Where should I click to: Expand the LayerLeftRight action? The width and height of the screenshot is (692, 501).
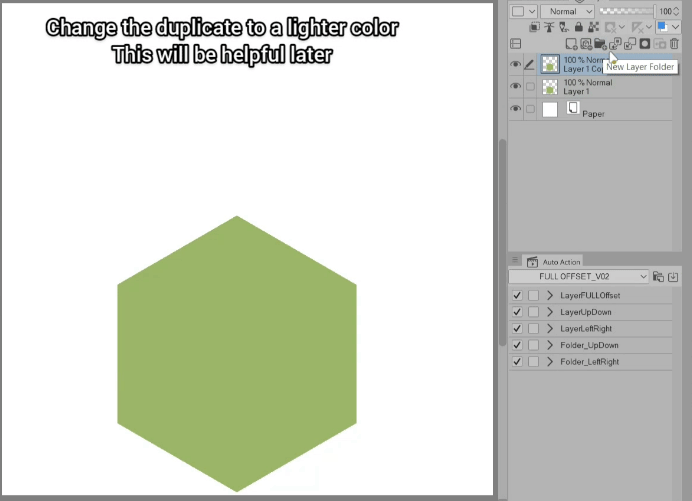point(550,328)
